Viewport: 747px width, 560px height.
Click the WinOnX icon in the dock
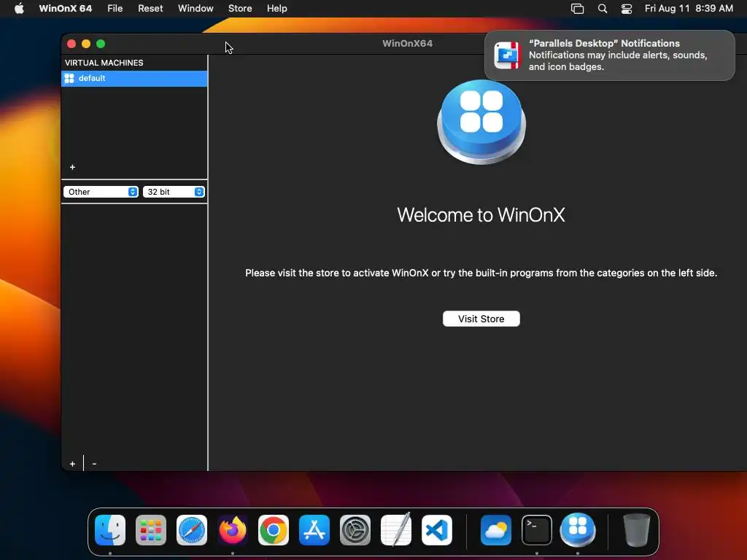[x=578, y=530]
